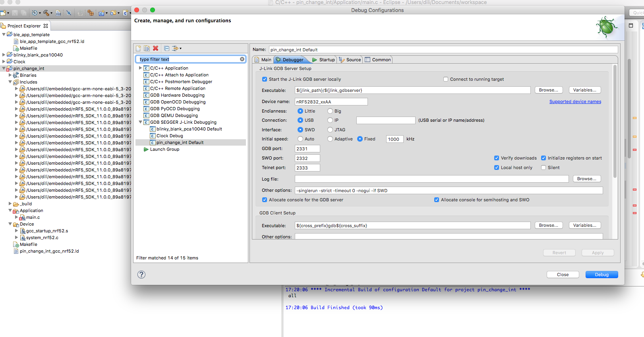The width and height of the screenshot is (644, 337).
Task: Select Launch Group configuration type
Action: (164, 149)
